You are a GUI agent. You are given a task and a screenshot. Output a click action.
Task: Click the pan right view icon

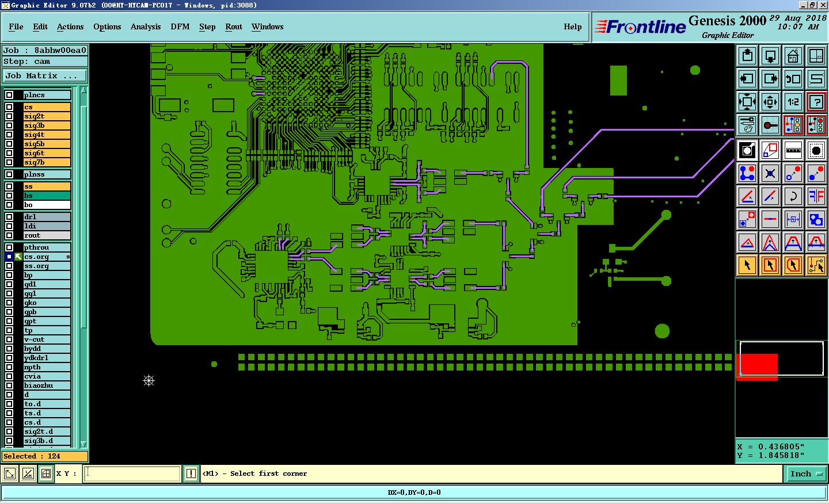pos(770,79)
